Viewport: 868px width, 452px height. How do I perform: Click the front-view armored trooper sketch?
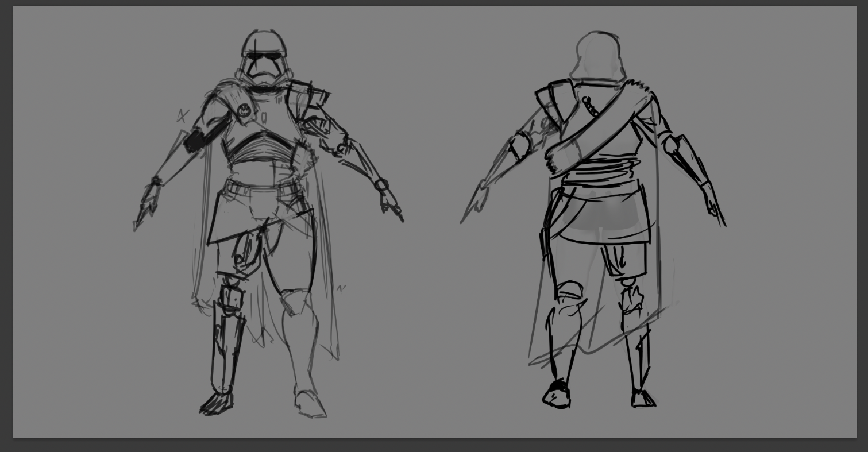point(268,223)
